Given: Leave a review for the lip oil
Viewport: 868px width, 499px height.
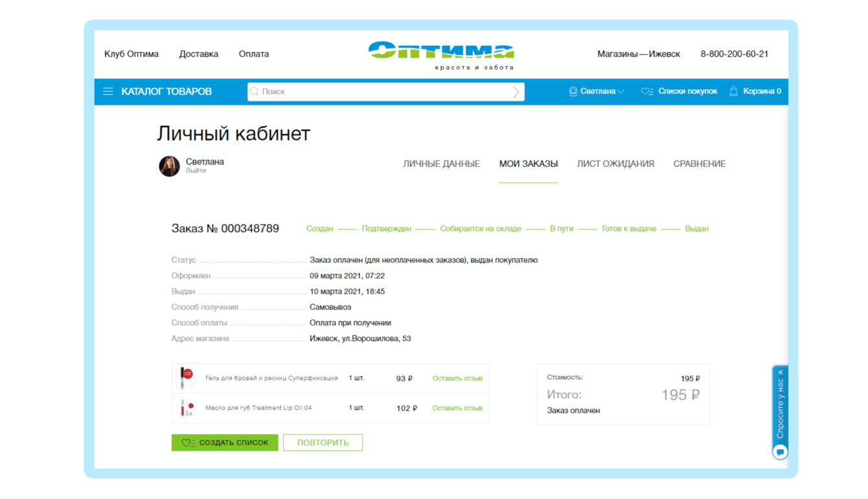Looking at the screenshot, I should click(457, 408).
